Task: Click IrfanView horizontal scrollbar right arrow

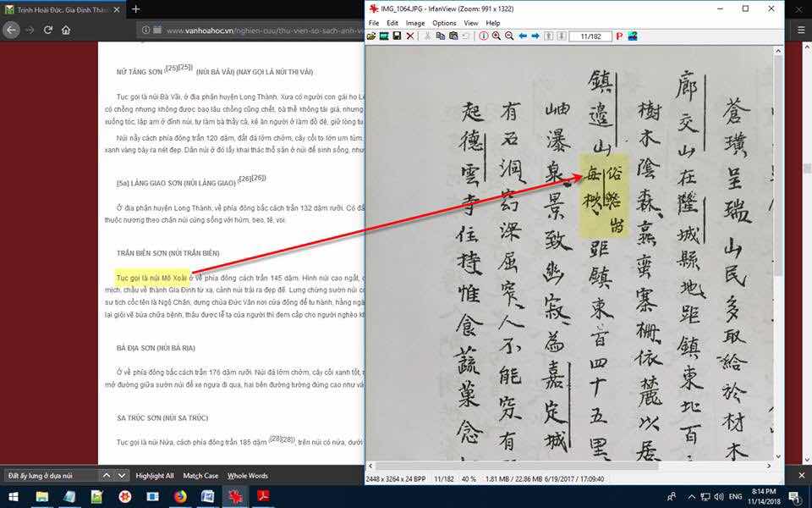Action: coord(769,466)
